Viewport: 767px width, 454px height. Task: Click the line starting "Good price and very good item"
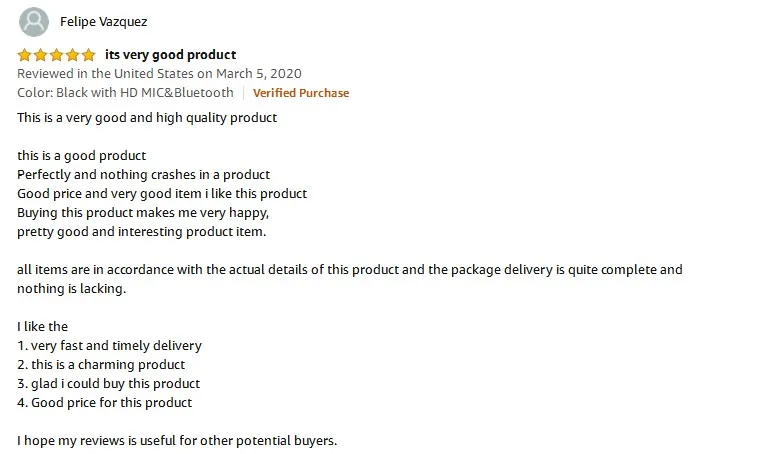pos(162,193)
